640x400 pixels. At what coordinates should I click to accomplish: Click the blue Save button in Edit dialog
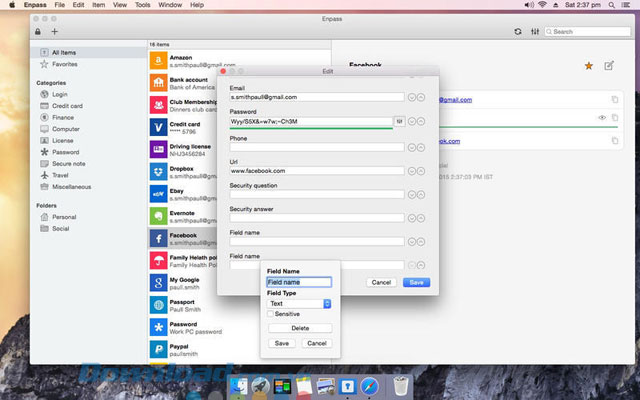tap(415, 282)
